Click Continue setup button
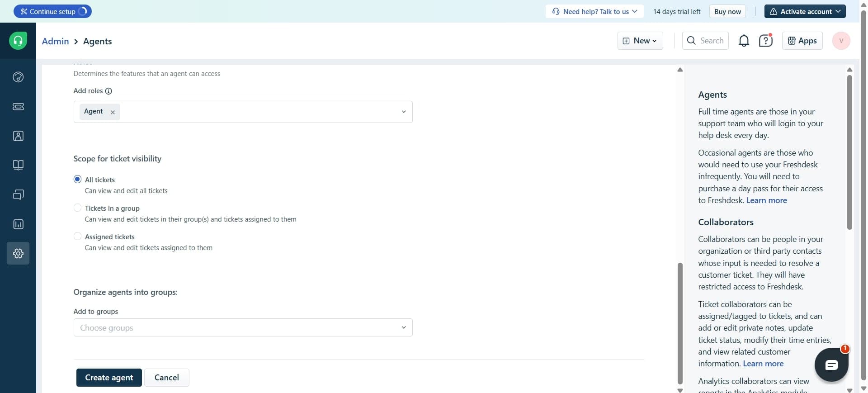Screen dimensions: 868x393 pyautogui.click(x=52, y=11)
